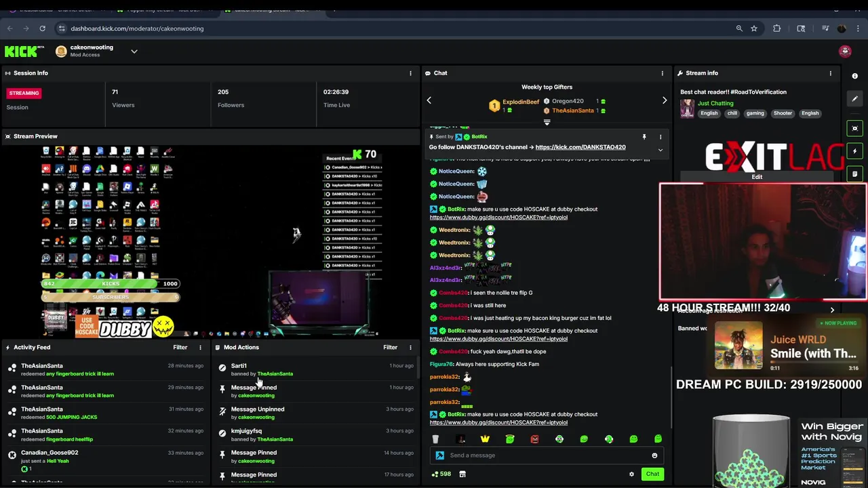Screen dimensions: 868x488
Task: Click the Just Chatting category thumbnail image
Action: [x=687, y=108]
